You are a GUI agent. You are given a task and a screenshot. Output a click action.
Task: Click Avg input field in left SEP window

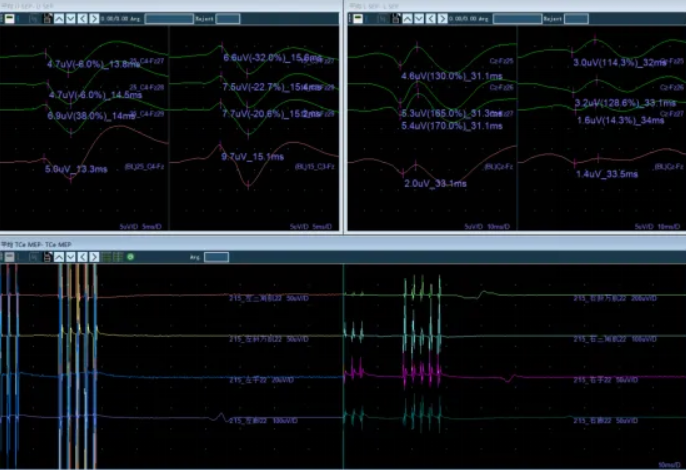pyautogui.click(x=169, y=18)
